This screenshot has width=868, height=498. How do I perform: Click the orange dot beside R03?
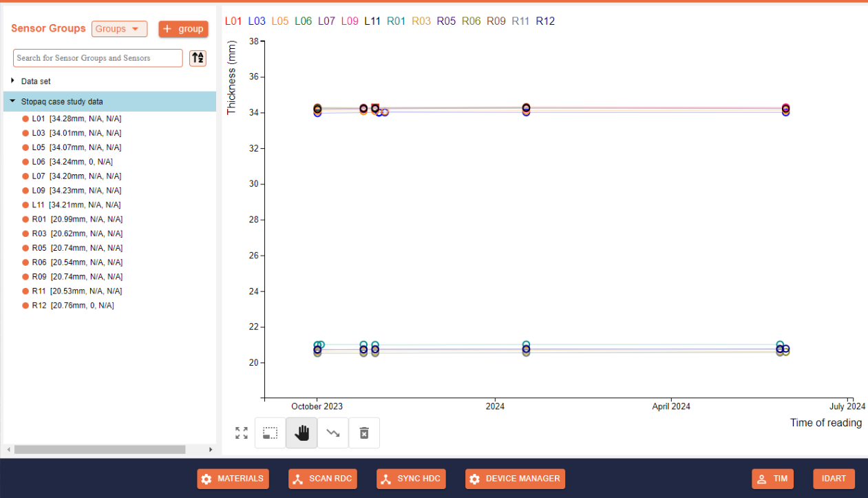pos(25,234)
